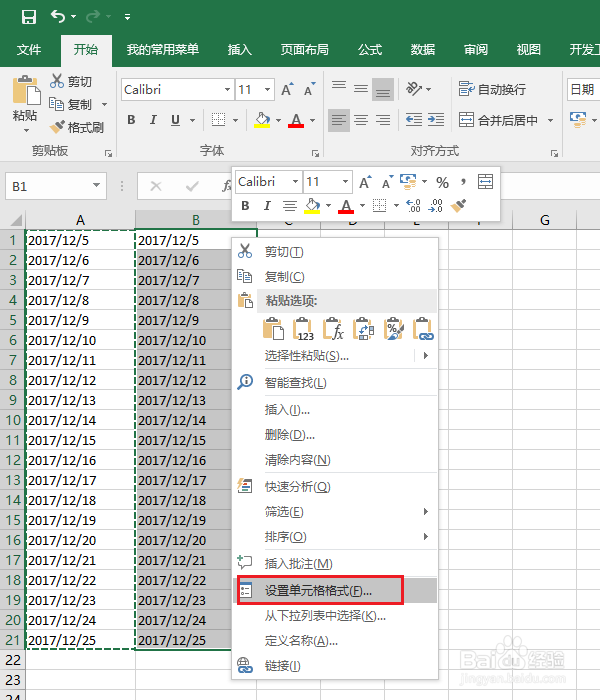
Task: Select bottom vertical alignment in ribbon
Action: tap(383, 89)
